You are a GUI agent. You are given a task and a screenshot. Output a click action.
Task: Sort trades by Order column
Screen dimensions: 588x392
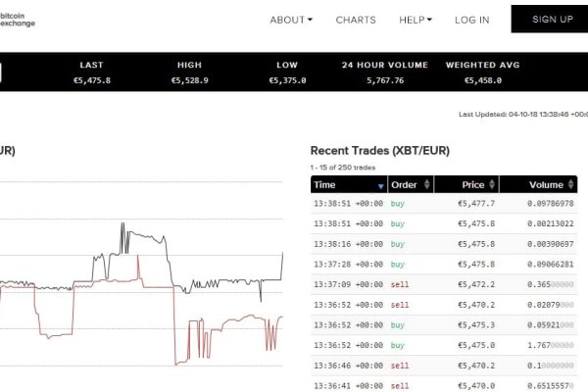coord(404,184)
